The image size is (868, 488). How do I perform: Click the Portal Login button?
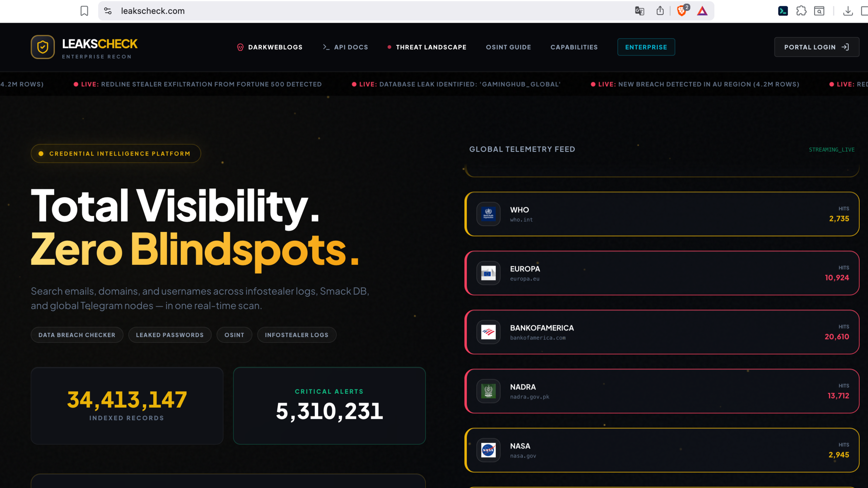pos(816,47)
